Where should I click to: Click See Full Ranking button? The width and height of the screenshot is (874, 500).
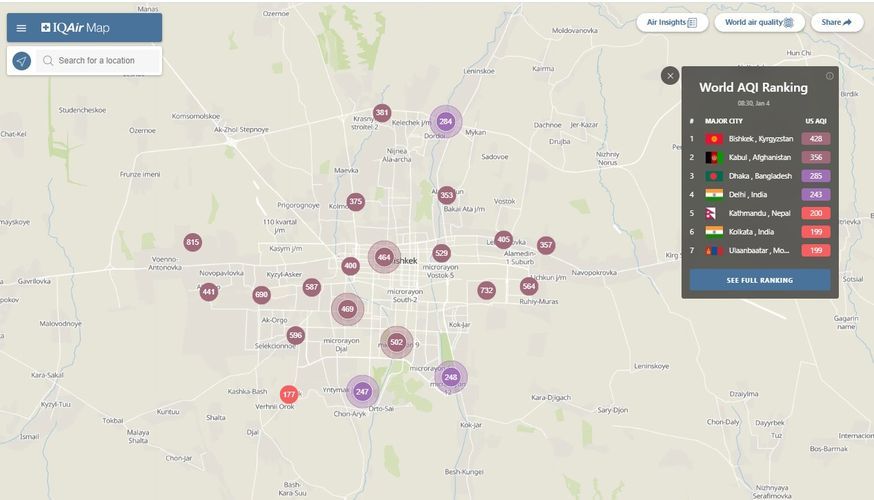pos(759,280)
